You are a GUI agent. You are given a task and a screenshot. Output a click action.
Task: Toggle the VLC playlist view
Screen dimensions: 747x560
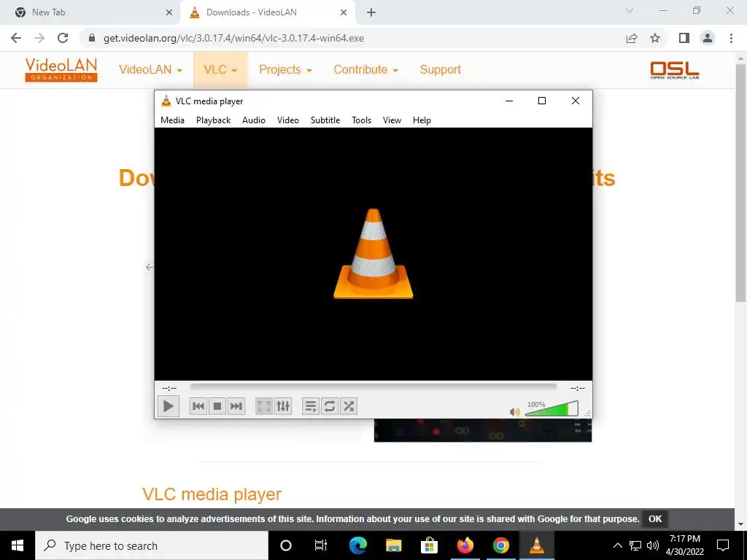[311, 406]
